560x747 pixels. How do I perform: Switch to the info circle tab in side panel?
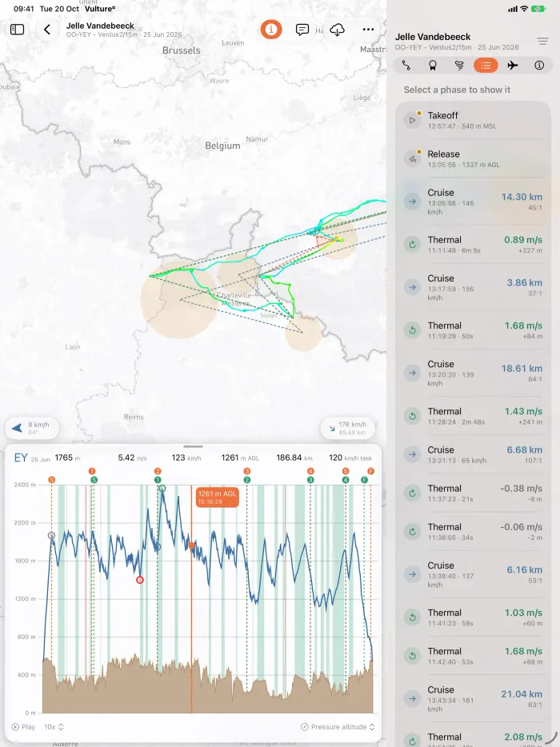(539, 66)
